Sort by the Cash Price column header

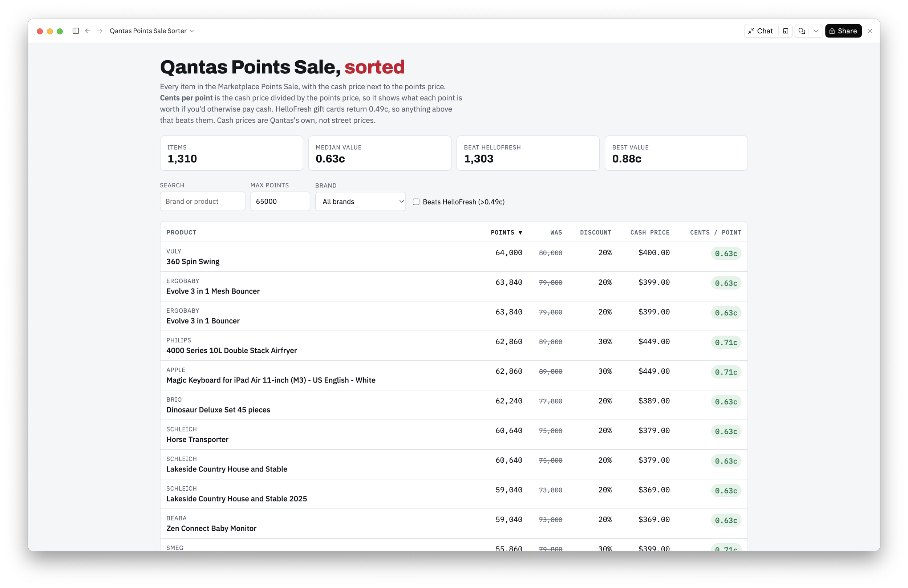(x=650, y=232)
